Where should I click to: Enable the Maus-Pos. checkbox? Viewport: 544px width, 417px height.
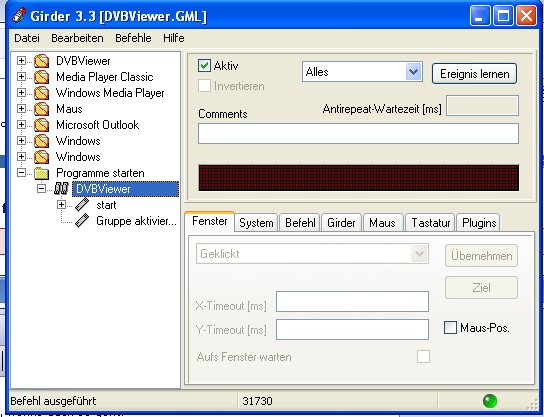point(450,327)
